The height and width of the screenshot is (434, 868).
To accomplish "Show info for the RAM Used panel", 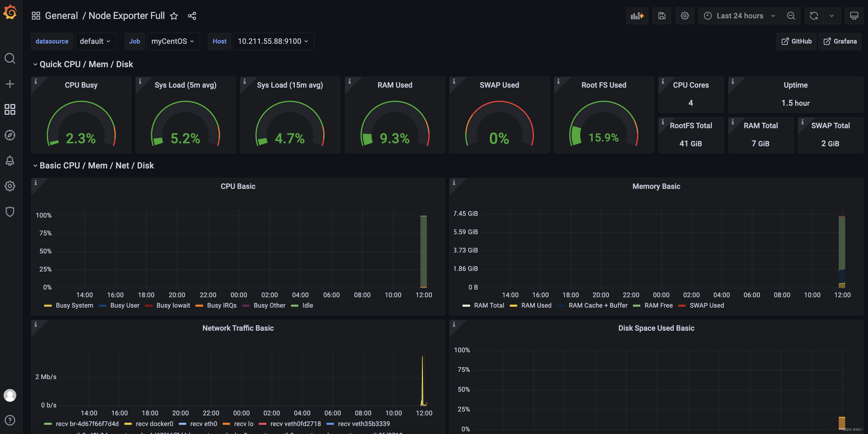I will (x=349, y=81).
